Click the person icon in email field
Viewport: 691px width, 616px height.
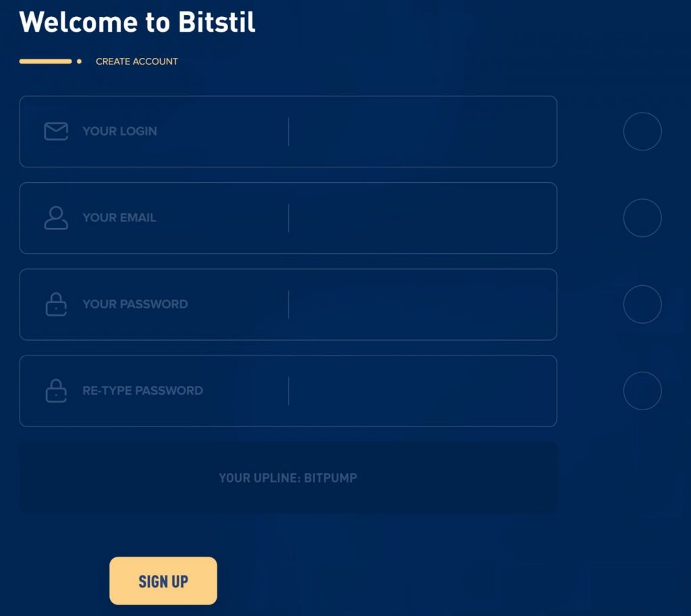coord(56,218)
